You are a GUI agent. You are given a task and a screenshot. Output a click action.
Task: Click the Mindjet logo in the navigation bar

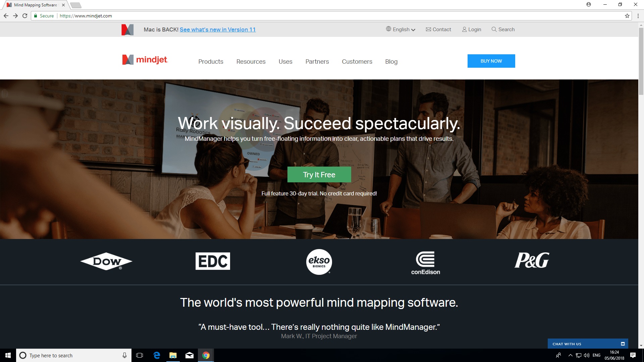(145, 60)
